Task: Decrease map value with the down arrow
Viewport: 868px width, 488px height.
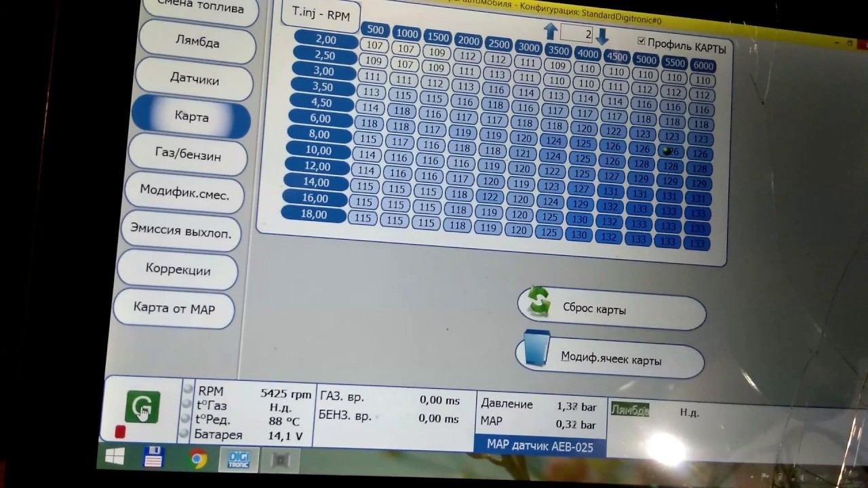Action: pos(601,36)
